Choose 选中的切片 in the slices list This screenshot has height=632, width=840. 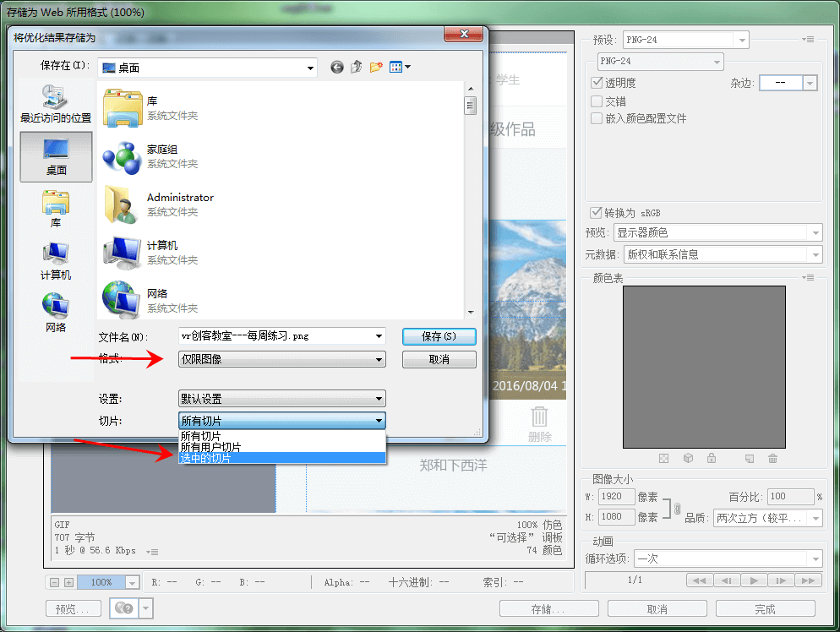281,458
